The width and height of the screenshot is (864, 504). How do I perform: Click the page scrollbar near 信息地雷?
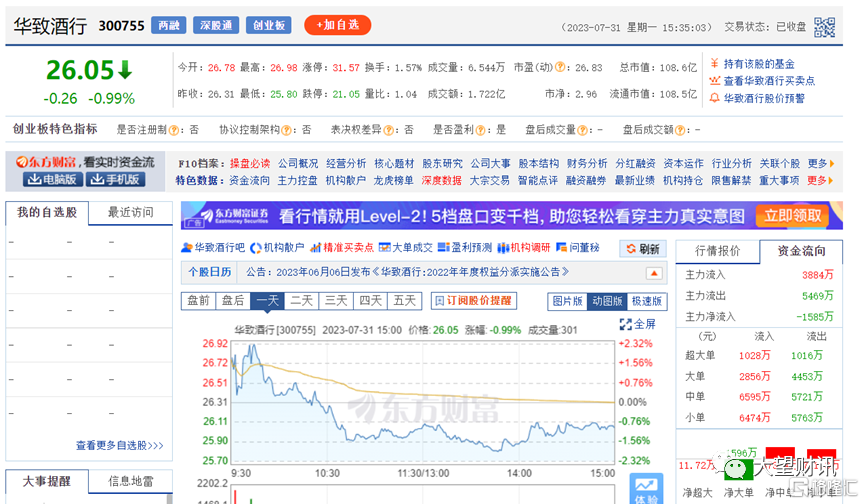coord(169,498)
